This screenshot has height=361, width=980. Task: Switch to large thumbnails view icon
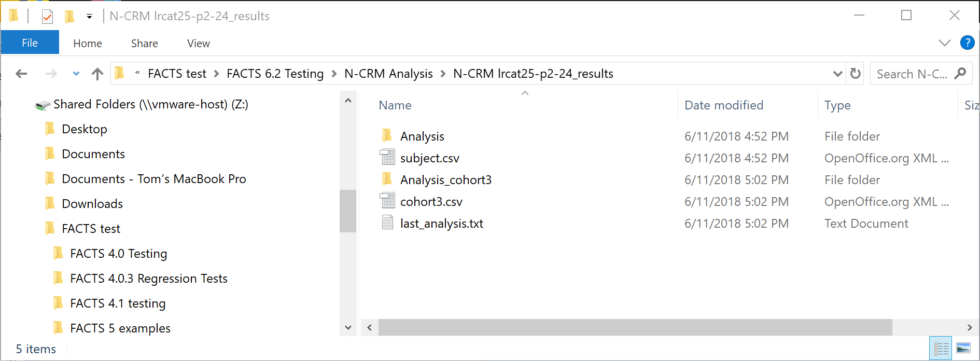click(963, 349)
